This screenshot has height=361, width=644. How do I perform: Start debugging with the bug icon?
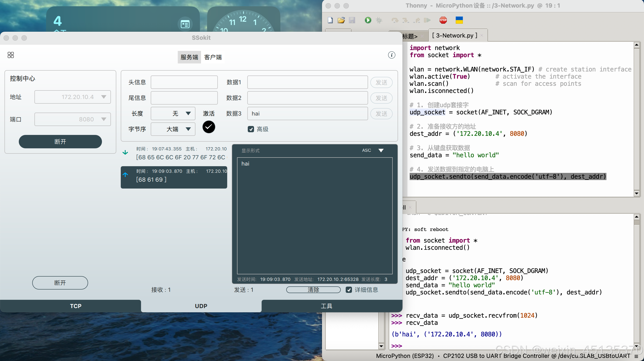(x=379, y=20)
